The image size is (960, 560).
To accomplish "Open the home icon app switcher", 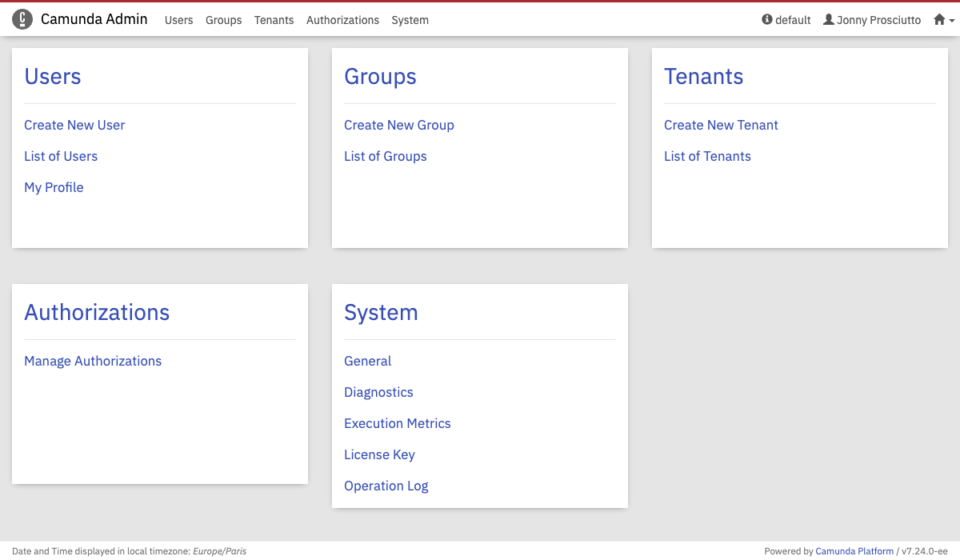I will click(943, 20).
